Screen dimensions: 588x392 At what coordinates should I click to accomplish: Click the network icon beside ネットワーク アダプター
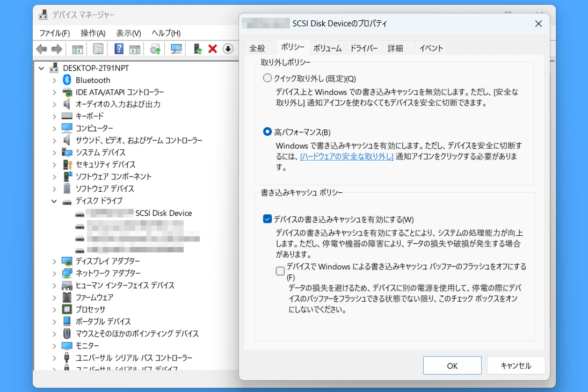tap(67, 273)
